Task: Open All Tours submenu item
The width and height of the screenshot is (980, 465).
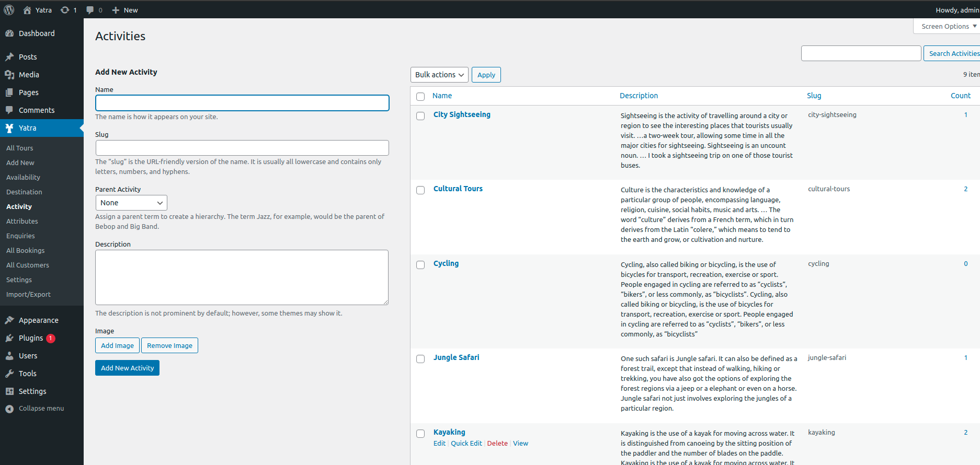Action: [20, 148]
